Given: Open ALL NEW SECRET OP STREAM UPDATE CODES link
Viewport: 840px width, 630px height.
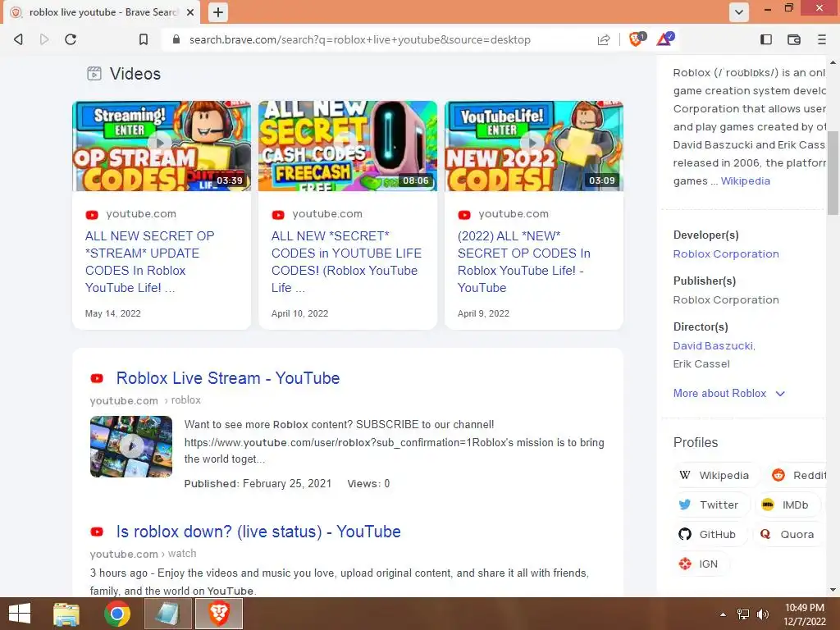Looking at the screenshot, I should 149,262.
